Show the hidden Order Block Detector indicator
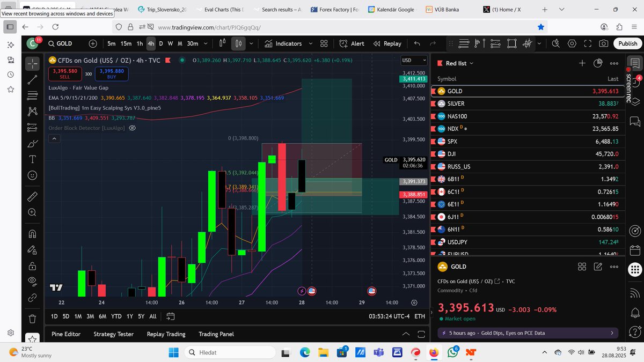The width and height of the screenshot is (644, 362). point(132,128)
